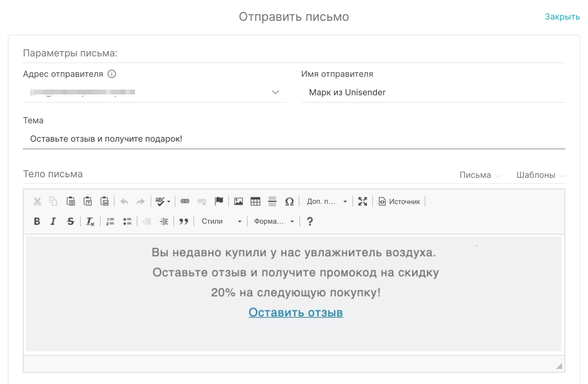The width and height of the screenshot is (588, 384).
Task: Toggle italic formatting
Action: (x=53, y=221)
